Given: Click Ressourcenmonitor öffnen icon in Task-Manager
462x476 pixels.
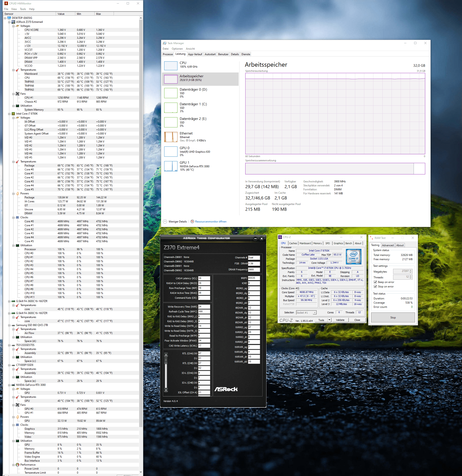Looking at the screenshot, I should (x=192, y=221).
